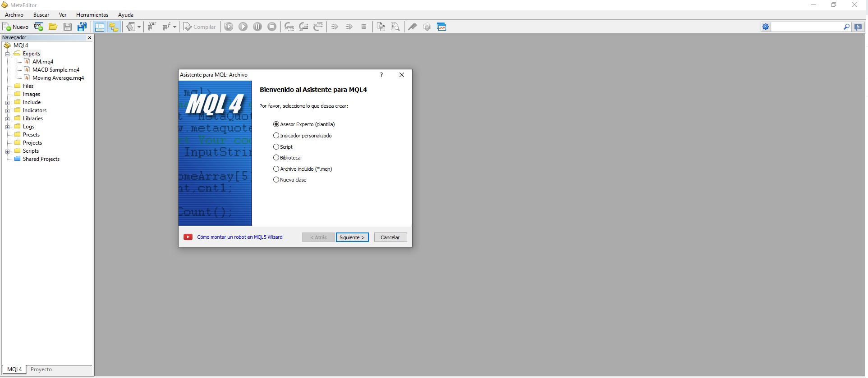Toggle the Navigator panel toolbar icon
868x378 pixels.
point(100,27)
